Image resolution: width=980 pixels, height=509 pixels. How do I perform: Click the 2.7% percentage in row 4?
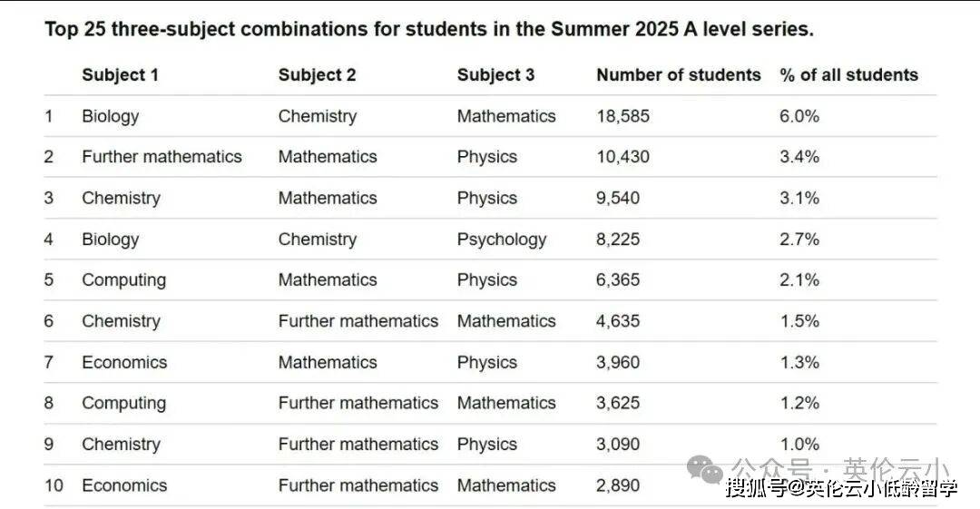coord(799,240)
